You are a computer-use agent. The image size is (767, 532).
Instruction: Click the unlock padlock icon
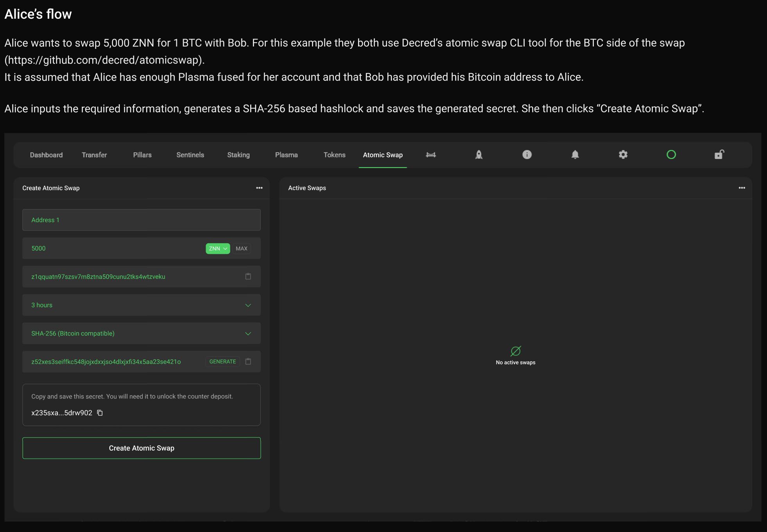[719, 155]
